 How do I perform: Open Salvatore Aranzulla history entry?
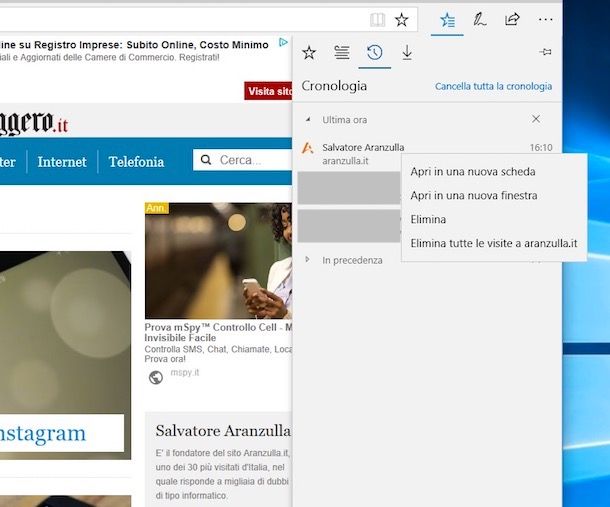(427, 154)
